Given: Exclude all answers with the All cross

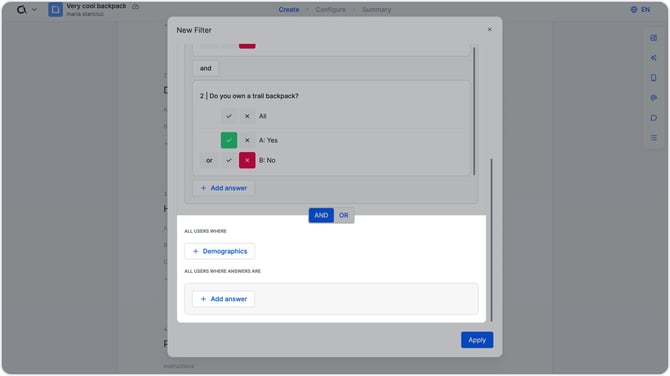Looking at the screenshot, I should pos(247,116).
